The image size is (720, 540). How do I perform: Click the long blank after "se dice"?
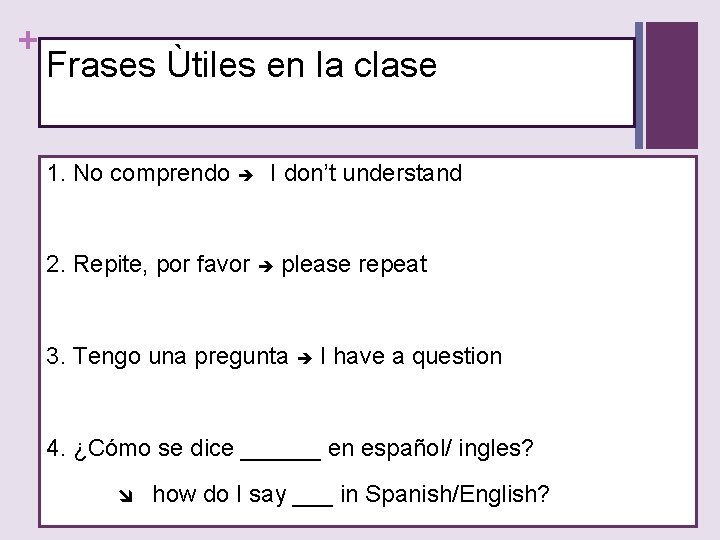pos(281,452)
